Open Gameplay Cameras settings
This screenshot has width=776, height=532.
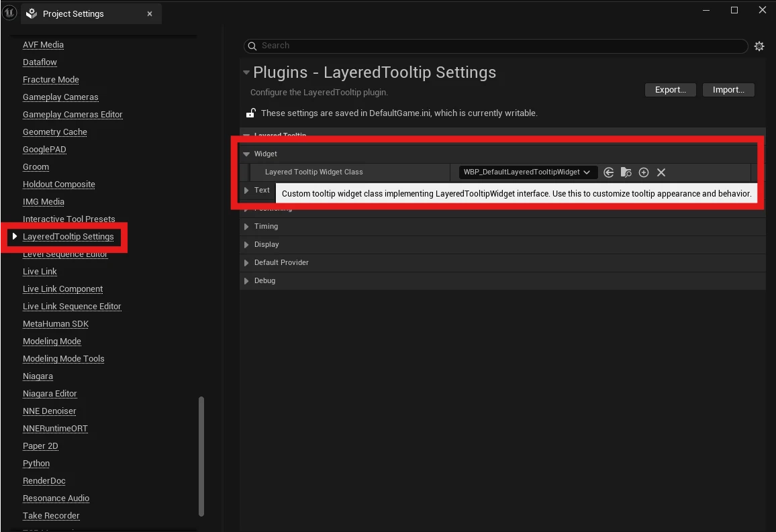coord(60,97)
